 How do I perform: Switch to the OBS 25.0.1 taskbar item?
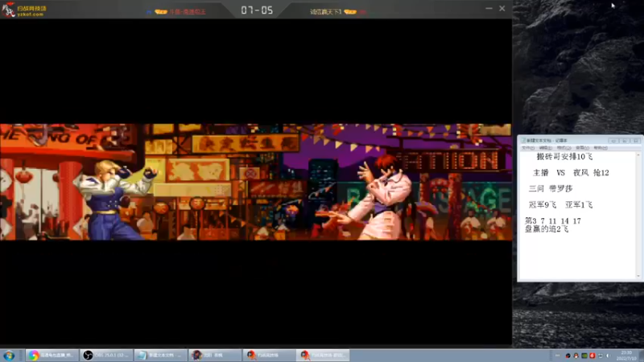[106, 356]
